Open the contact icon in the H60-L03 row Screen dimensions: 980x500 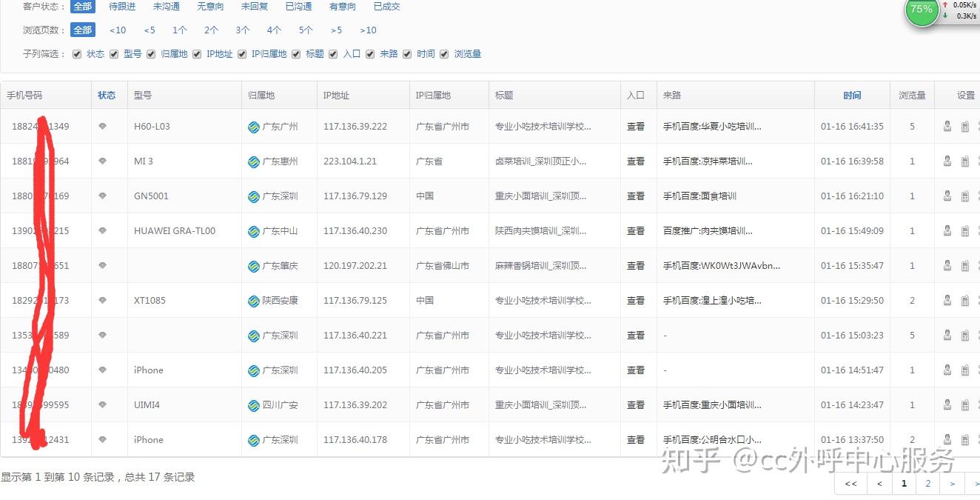(x=947, y=126)
